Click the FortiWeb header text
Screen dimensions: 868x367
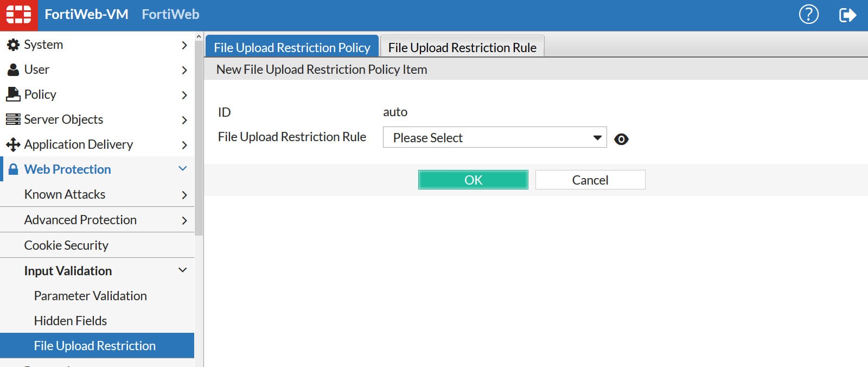click(x=170, y=14)
